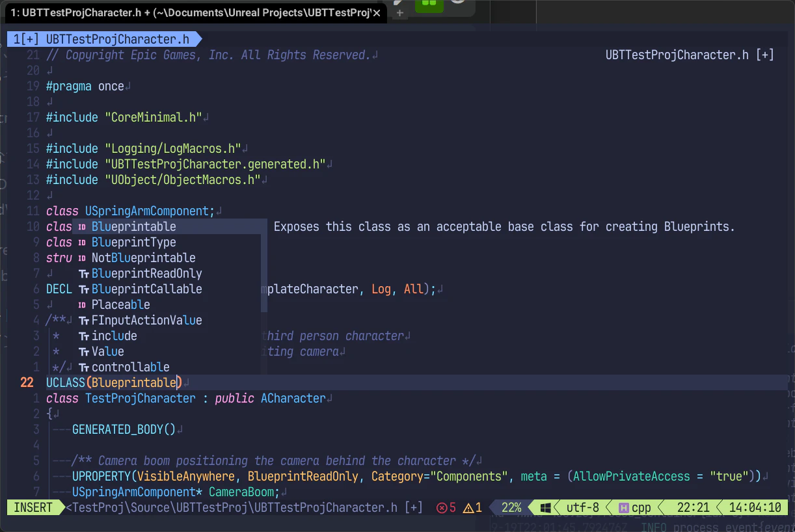Click the completion popup scrollbar thumb

pyautogui.click(x=264, y=265)
